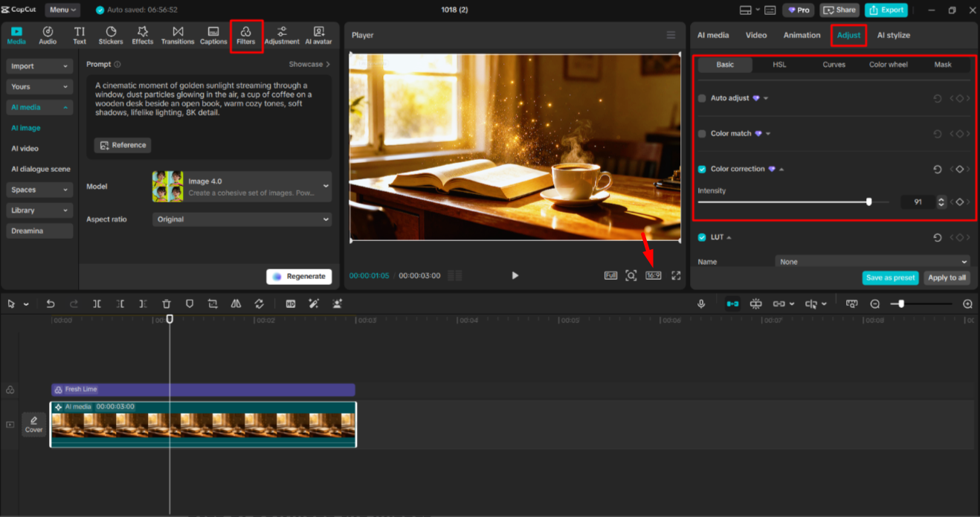Image resolution: width=980 pixels, height=517 pixels.
Task: Click the Rotate icon in timeline toolbar
Action: [x=259, y=304]
